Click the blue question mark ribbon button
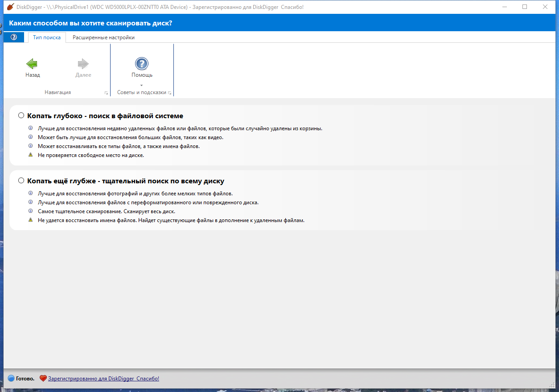The width and height of the screenshot is (559, 392). pyautogui.click(x=13, y=37)
